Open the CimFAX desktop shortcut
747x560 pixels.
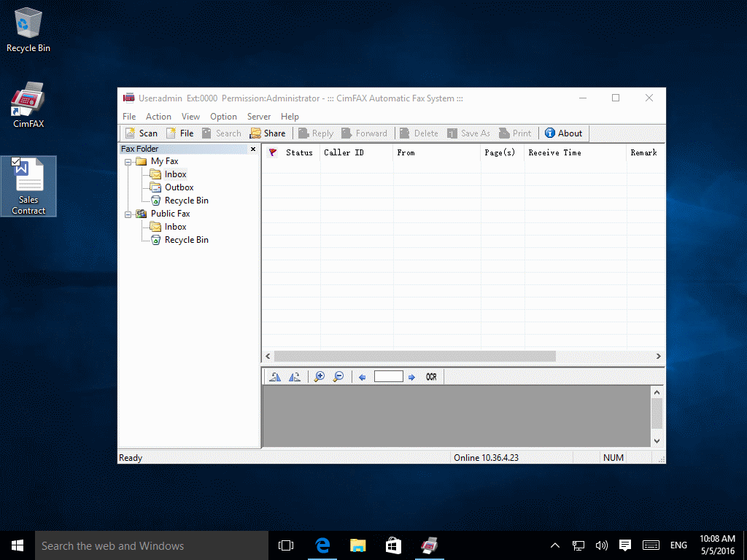tap(28, 105)
